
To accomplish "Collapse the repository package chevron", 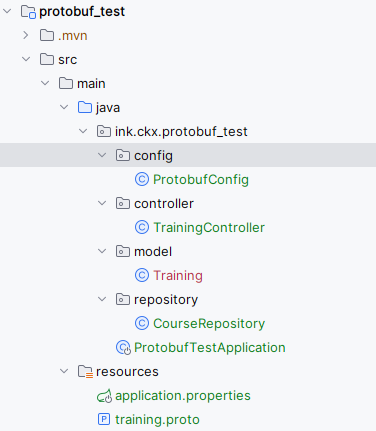I will coord(102,299).
